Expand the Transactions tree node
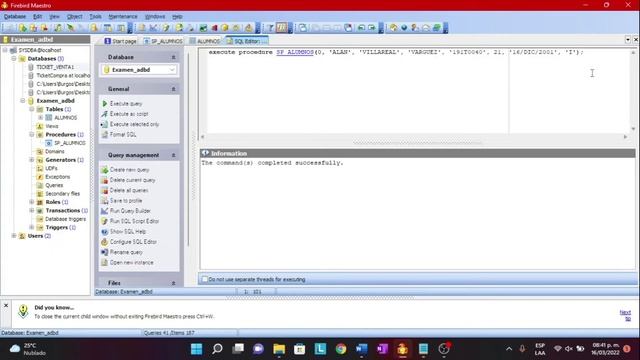Image resolution: width=640 pixels, height=360 pixels. [x=31, y=211]
